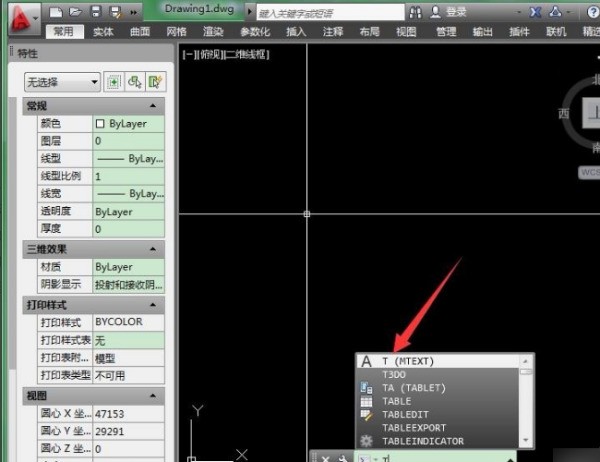Open the AutoCAD application menu button
This screenshot has height=462, width=600.
tap(24, 18)
